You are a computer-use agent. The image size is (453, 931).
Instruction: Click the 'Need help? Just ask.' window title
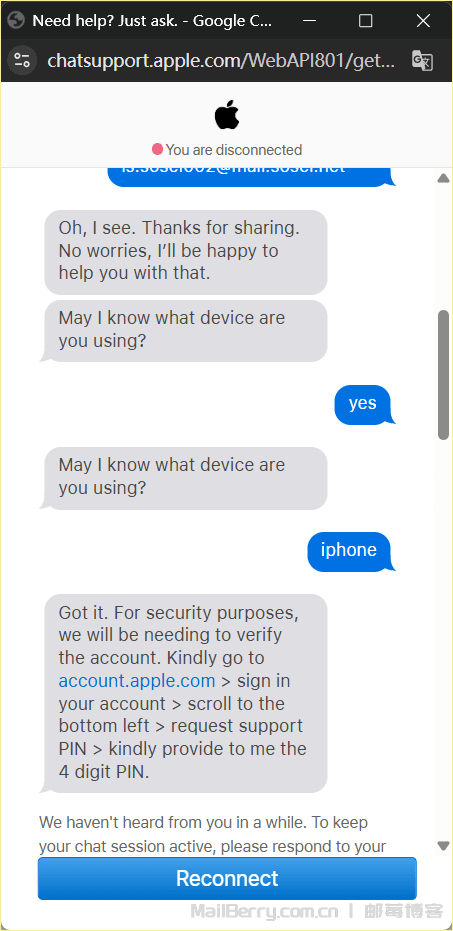tap(152, 21)
